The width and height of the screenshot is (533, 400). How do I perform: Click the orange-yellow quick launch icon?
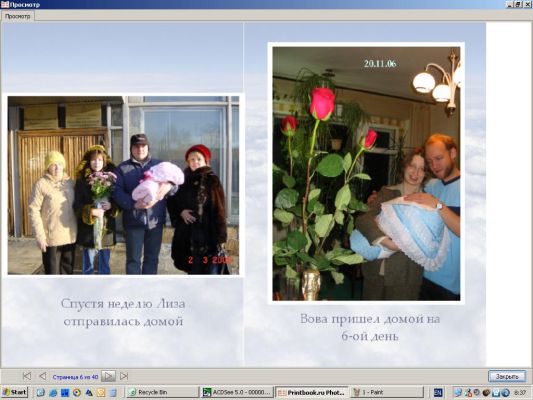click(x=101, y=392)
